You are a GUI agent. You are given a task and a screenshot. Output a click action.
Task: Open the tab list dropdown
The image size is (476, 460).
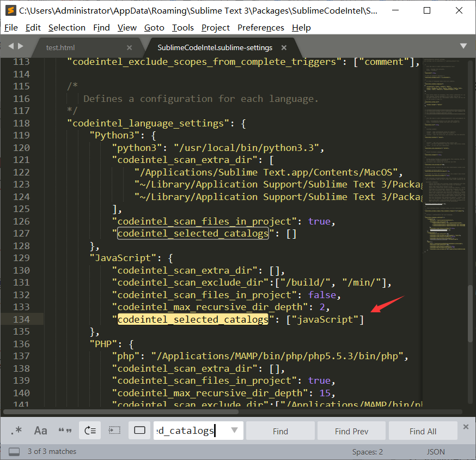tap(463, 46)
